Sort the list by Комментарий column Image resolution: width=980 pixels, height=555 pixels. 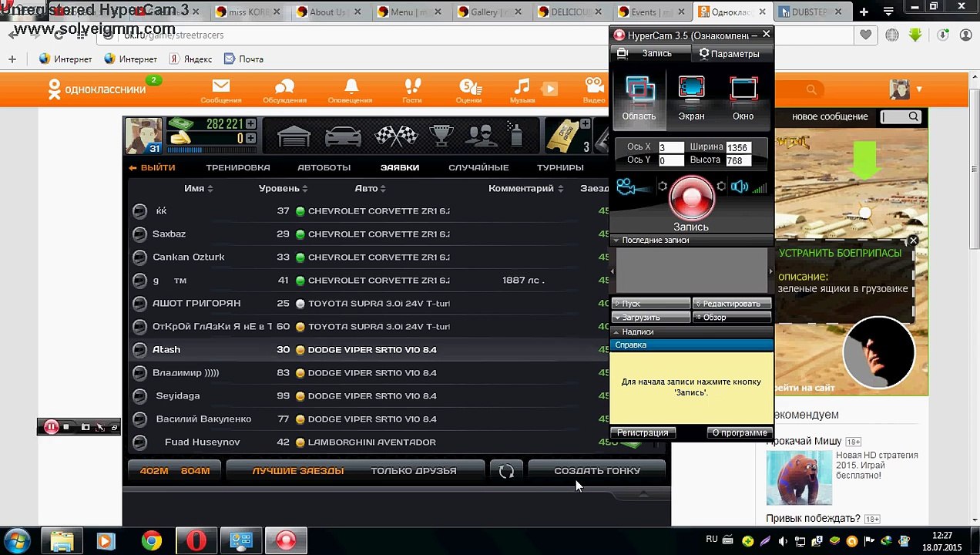525,188
